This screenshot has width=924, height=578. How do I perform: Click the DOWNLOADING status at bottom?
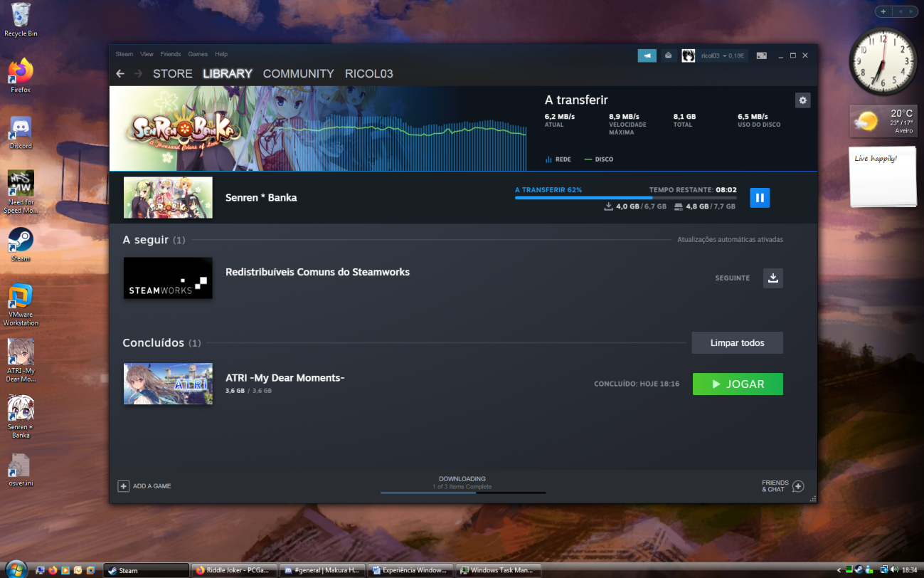[462, 479]
